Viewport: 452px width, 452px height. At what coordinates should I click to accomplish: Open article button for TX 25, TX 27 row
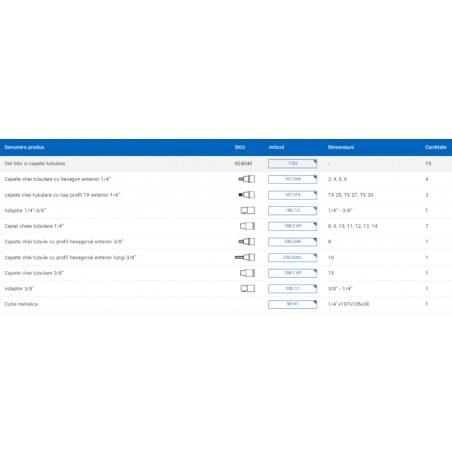[292, 195]
